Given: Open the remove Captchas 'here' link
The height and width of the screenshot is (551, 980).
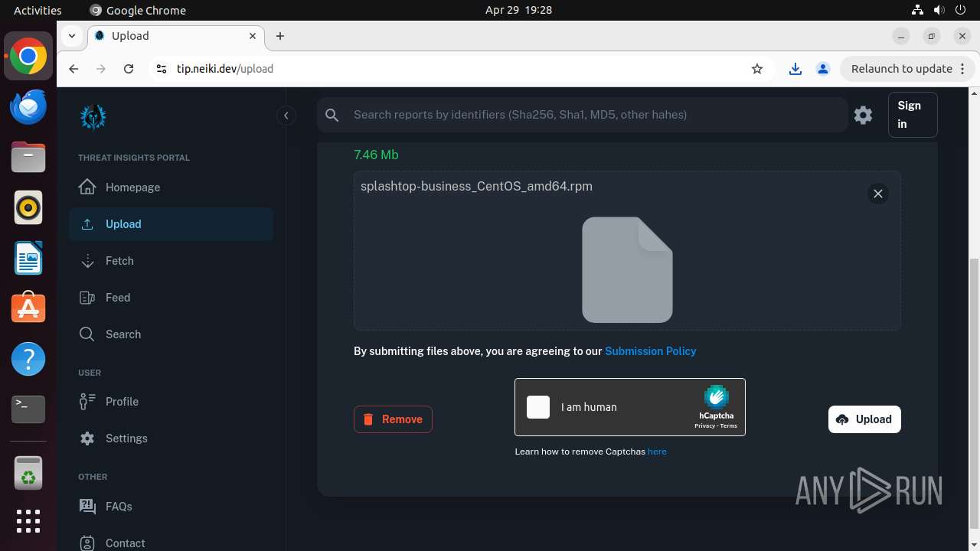Looking at the screenshot, I should coord(657,452).
